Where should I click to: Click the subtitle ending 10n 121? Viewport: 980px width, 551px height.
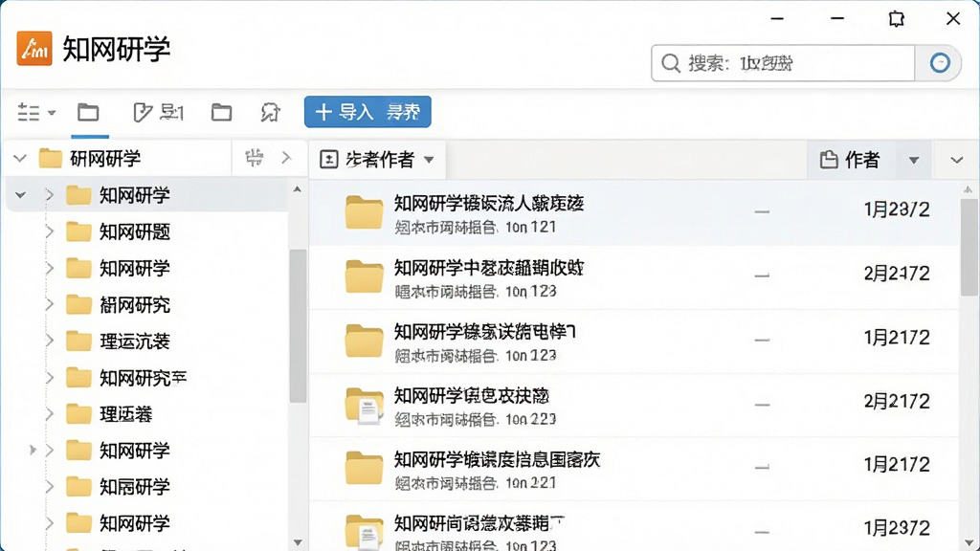click(x=475, y=227)
